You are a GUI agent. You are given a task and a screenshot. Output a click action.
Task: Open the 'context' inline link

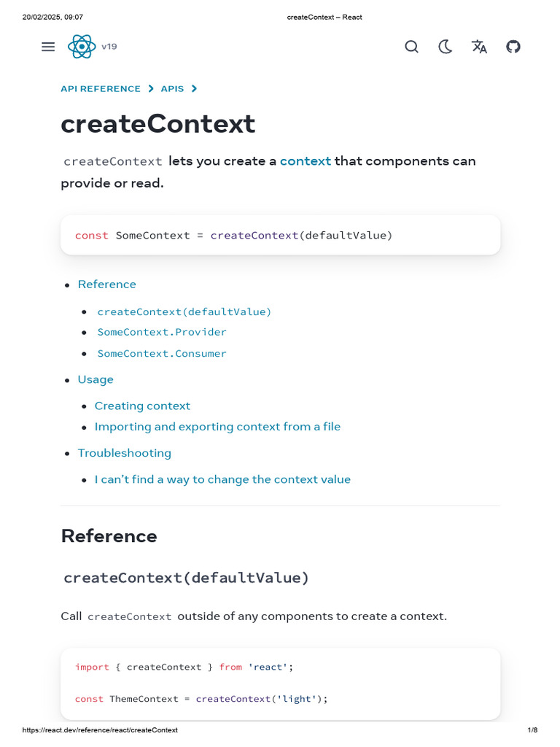(305, 160)
